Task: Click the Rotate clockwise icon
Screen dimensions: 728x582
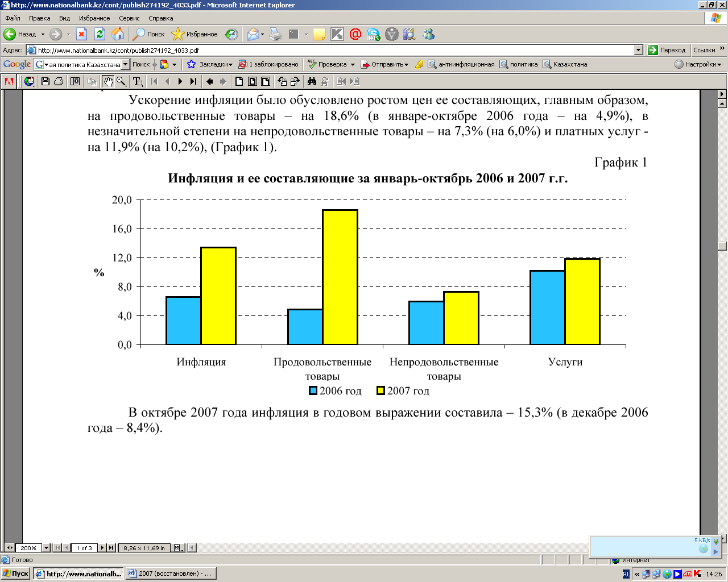Action: pyautogui.click(x=295, y=81)
